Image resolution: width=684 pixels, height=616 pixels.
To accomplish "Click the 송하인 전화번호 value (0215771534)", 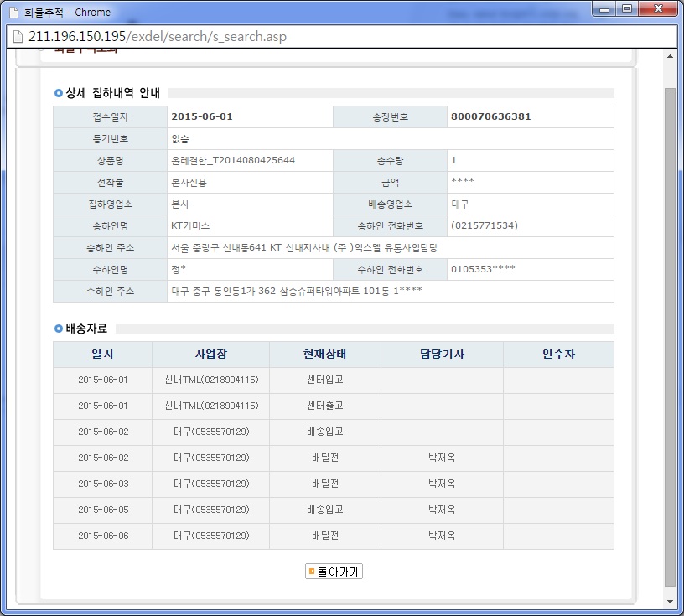I will (x=484, y=226).
